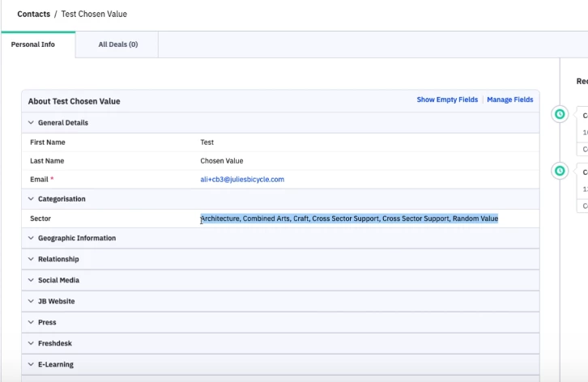This screenshot has height=382, width=588.
Task: Collapse the General Details section
Action: (31, 123)
